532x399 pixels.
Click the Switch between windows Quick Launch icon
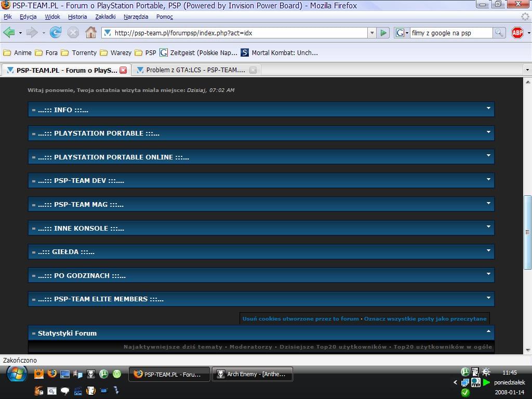tap(78, 374)
